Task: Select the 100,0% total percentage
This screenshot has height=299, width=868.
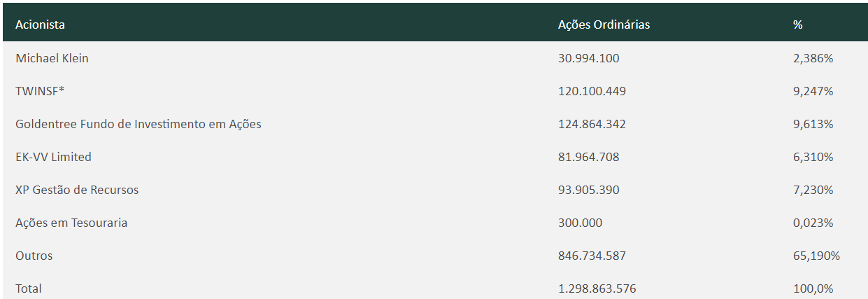Action: (813, 288)
